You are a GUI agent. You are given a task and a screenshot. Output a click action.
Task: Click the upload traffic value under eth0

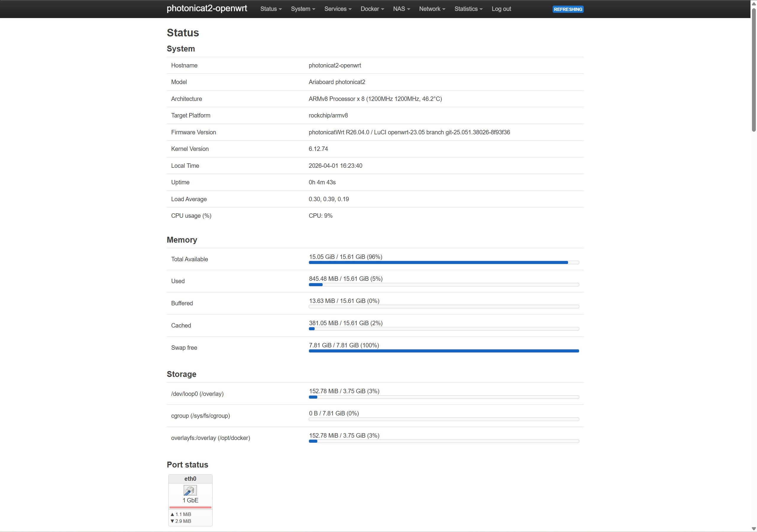pyautogui.click(x=181, y=514)
